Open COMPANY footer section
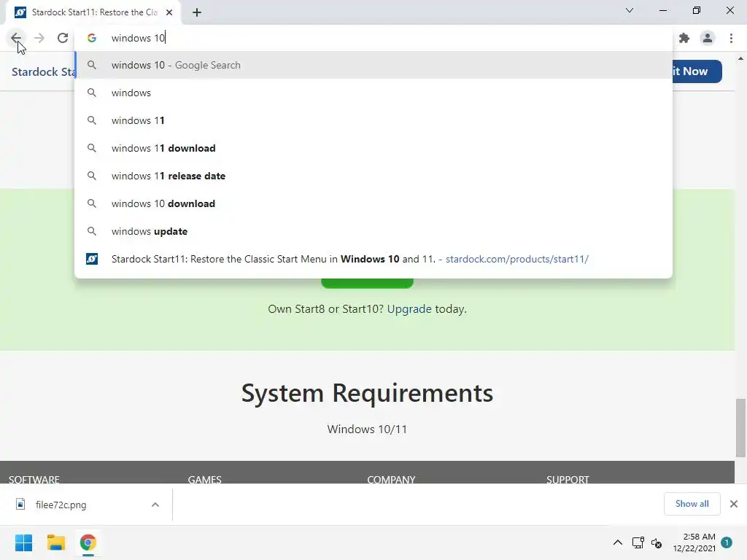 click(x=391, y=479)
